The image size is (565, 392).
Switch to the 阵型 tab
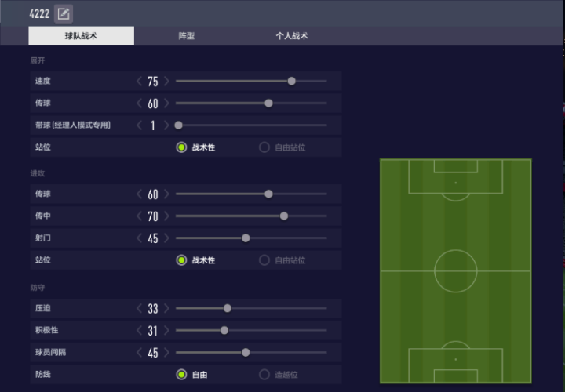click(186, 36)
